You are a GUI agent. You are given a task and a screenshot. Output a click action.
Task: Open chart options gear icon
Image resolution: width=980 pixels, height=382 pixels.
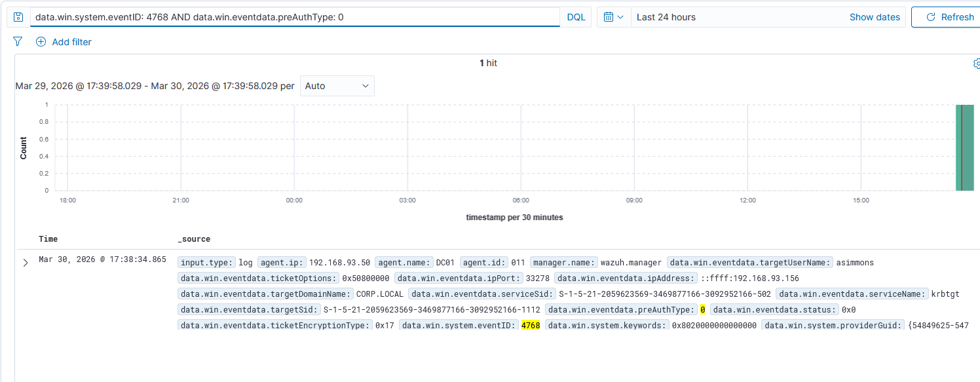coord(976,64)
